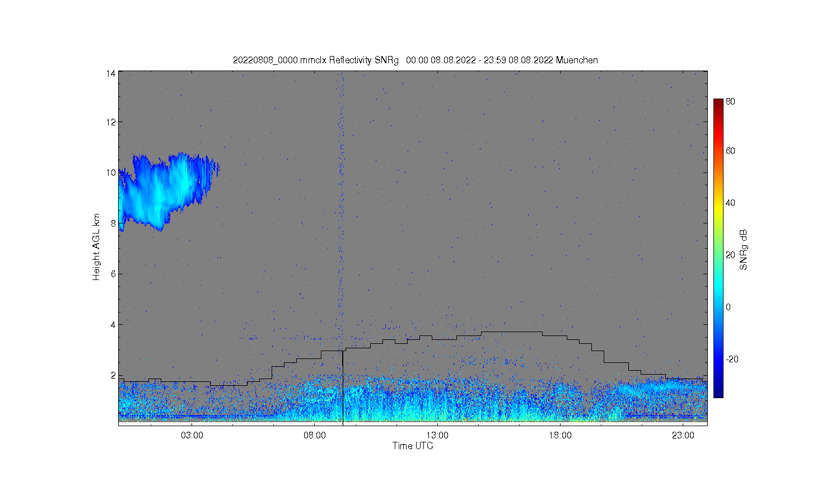Click the 03:00 time tick label
Image resolution: width=840 pixels, height=504 pixels.
coord(192,435)
